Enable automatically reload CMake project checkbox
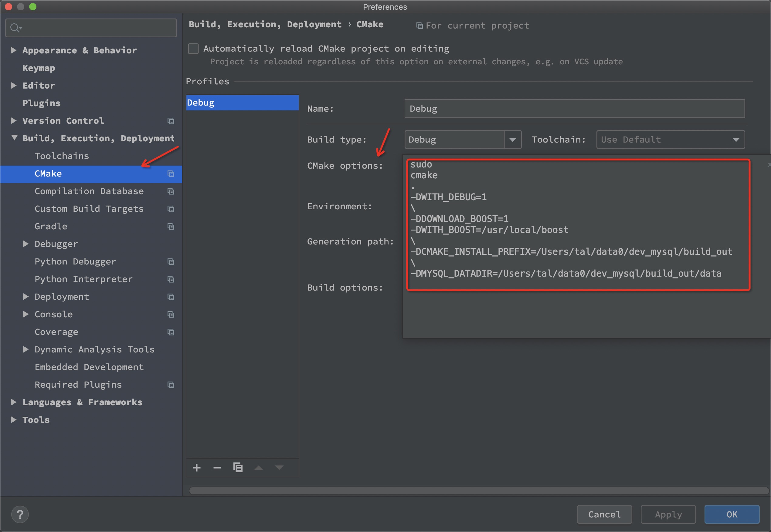This screenshot has width=771, height=532. (x=193, y=49)
